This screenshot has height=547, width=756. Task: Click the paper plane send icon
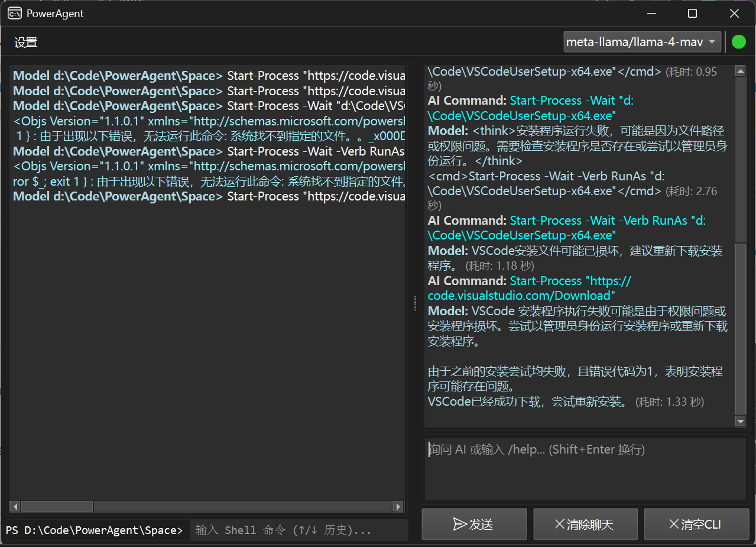tap(459, 525)
